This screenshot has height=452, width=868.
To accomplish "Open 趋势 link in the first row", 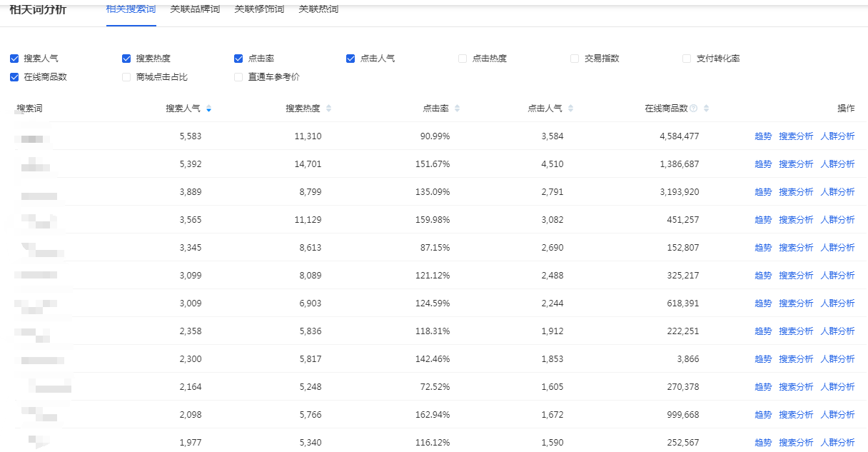I will pyautogui.click(x=763, y=136).
